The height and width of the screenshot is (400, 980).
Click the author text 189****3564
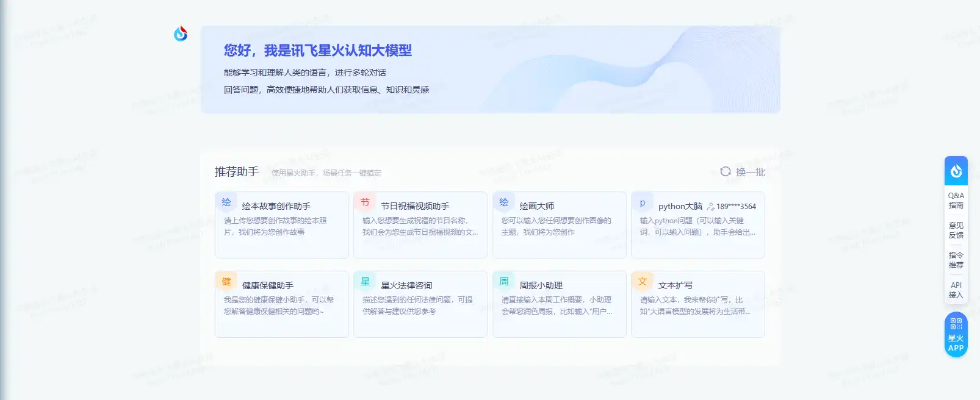click(x=737, y=207)
